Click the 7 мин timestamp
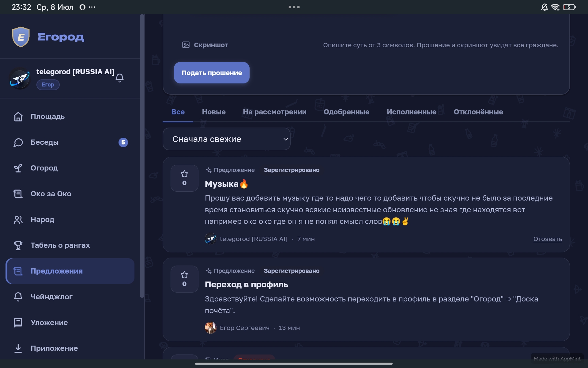Viewport: 588px width, 368px height. pyautogui.click(x=306, y=239)
